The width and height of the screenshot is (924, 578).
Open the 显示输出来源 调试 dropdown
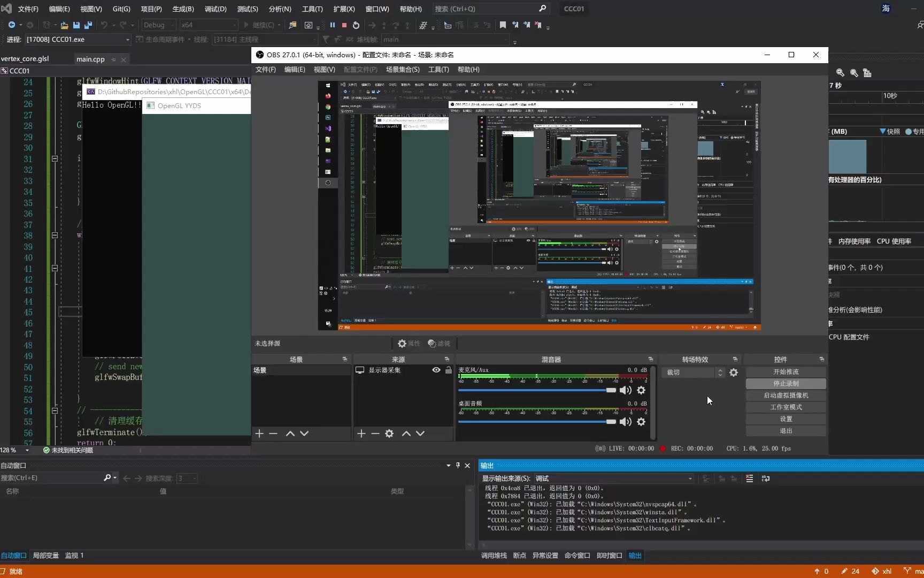click(x=614, y=478)
